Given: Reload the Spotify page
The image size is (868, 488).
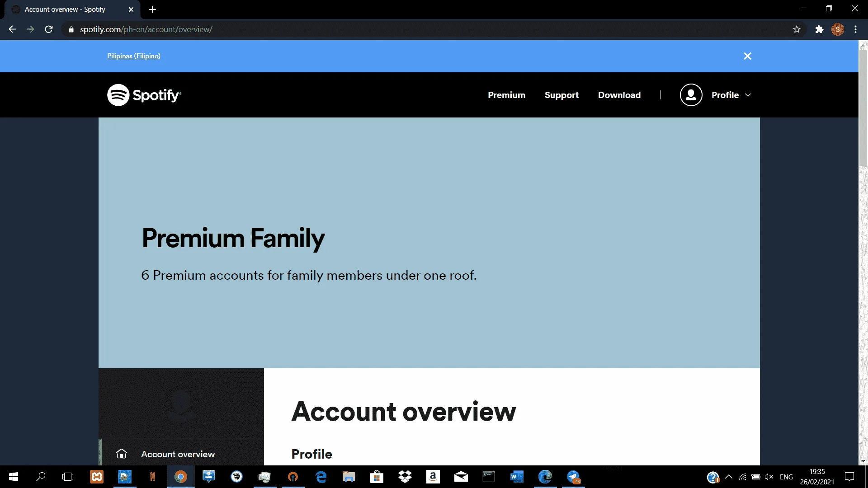Looking at the screenshot, I should [49, 29].
